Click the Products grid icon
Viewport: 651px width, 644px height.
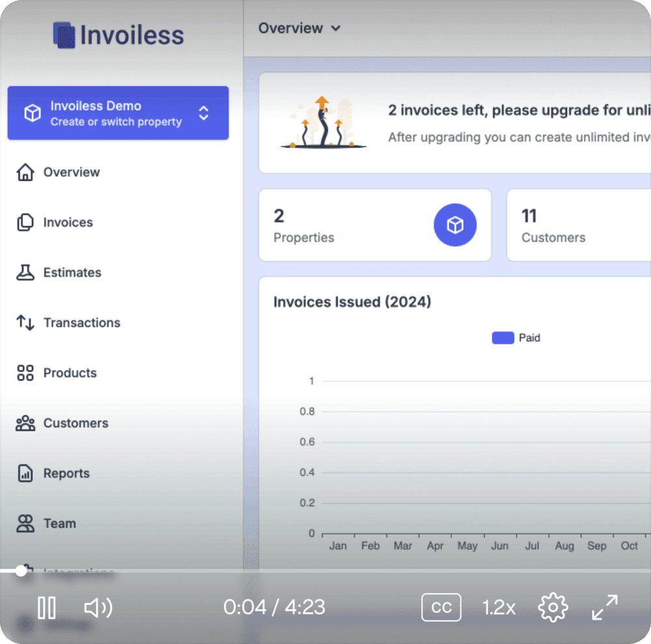tap(25, 373)
